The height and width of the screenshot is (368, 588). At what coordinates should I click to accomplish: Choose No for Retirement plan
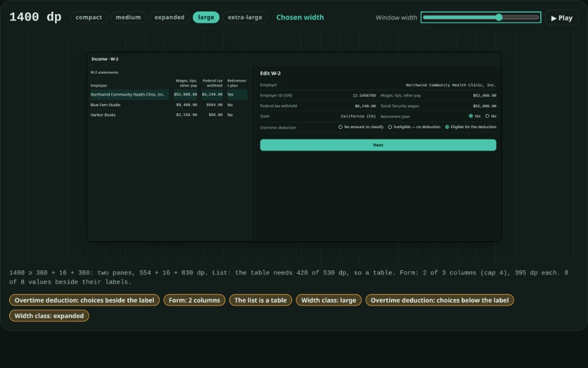point(491,116)
